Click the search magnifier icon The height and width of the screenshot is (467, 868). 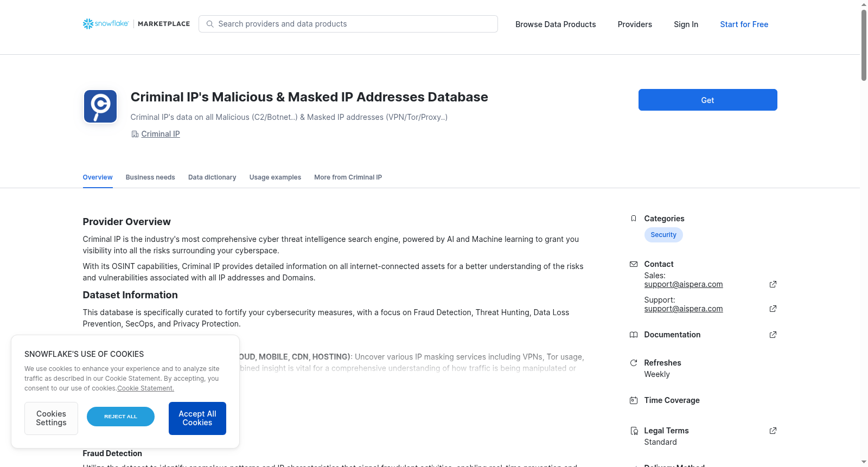tap(210, 24)
